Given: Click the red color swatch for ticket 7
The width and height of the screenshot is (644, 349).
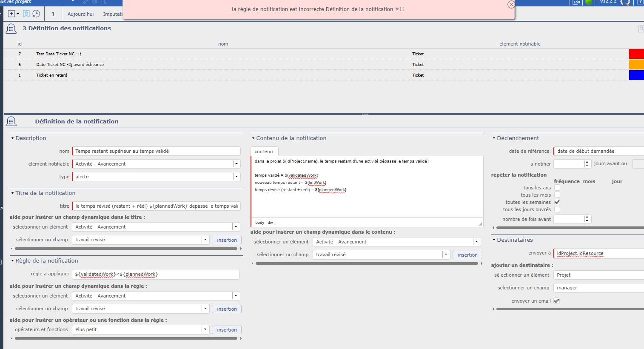Looking at the screenshot, I should 636,54.
